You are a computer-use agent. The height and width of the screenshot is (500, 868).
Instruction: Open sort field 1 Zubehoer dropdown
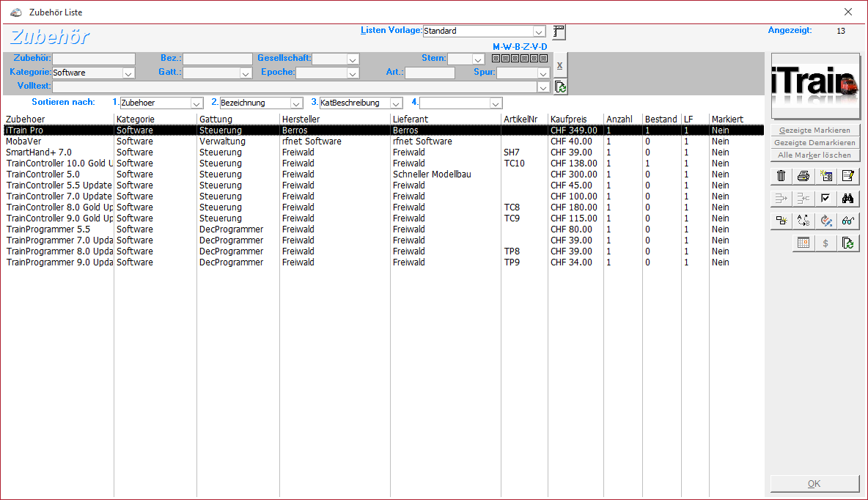(196, 103)
